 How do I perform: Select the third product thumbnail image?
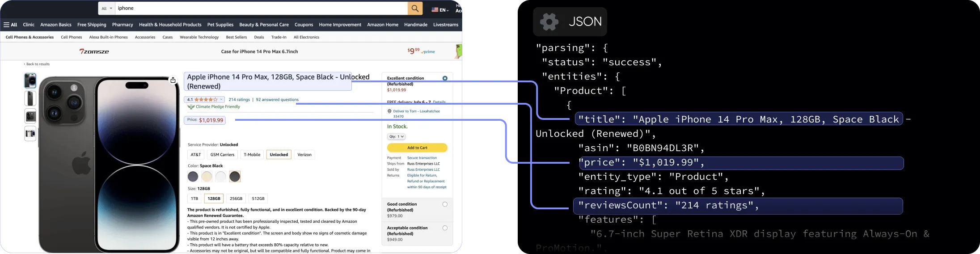point(30,116)
